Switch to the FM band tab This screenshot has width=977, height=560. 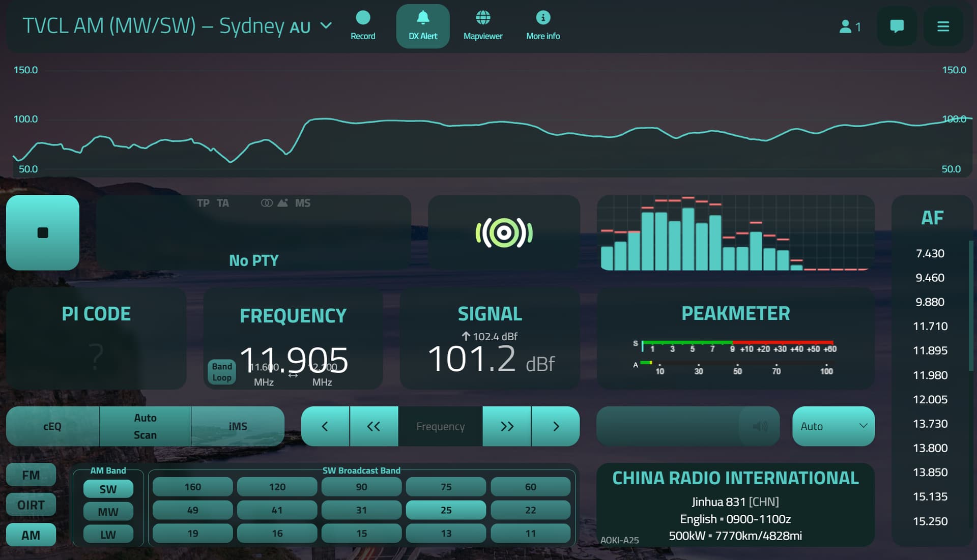coord(31,475)
